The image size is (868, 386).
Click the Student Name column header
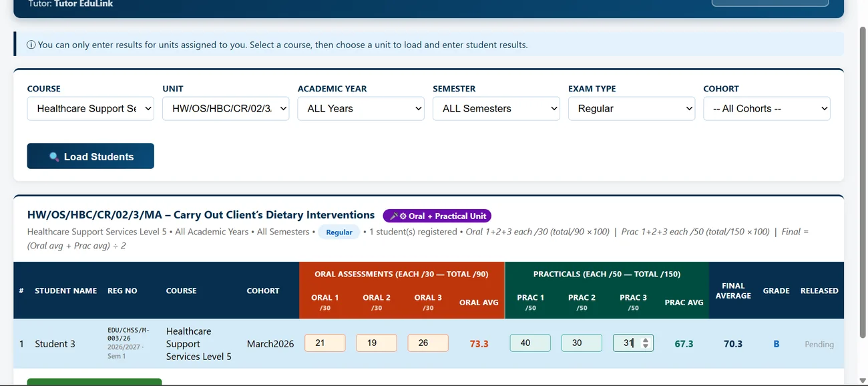[x=66, y=291]
